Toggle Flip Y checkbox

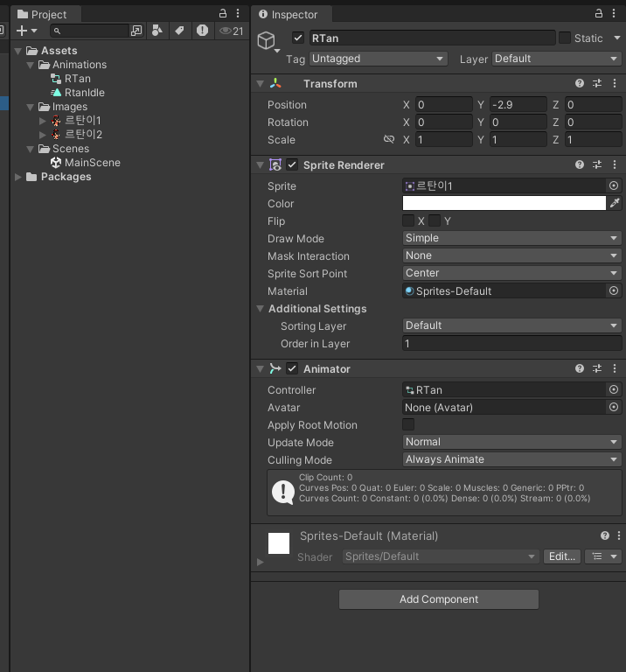(x=435, y=220)
